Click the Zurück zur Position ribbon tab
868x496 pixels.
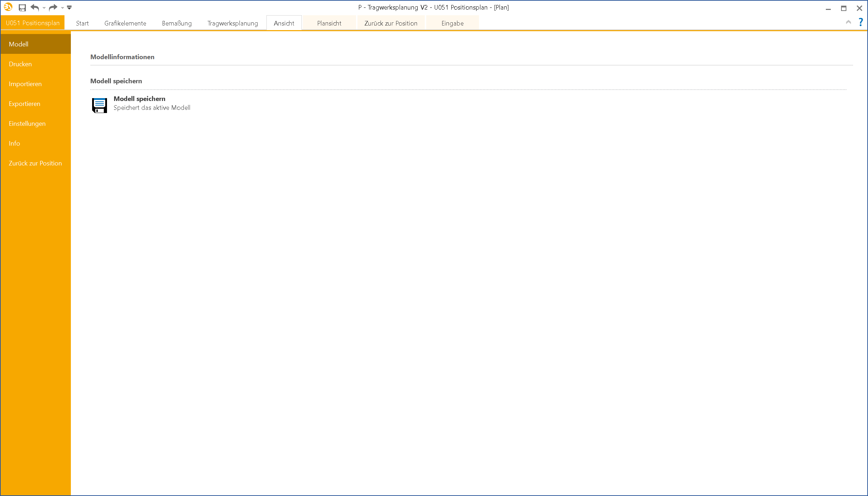click(x=391, y=23)
